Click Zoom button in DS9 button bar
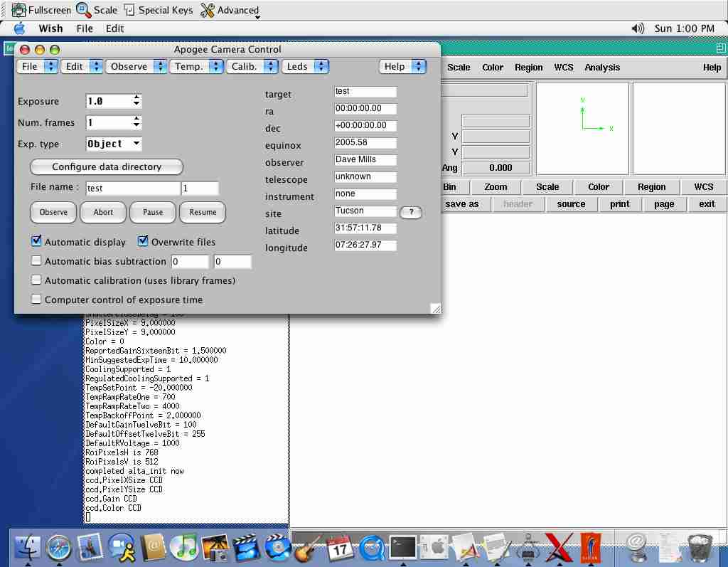Screen dimensions: 728x567 pos(496,187)
